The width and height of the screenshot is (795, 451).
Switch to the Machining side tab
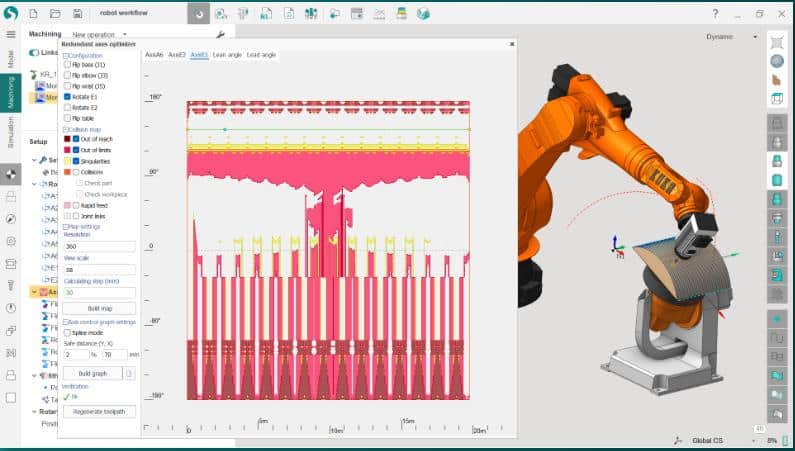11,93
